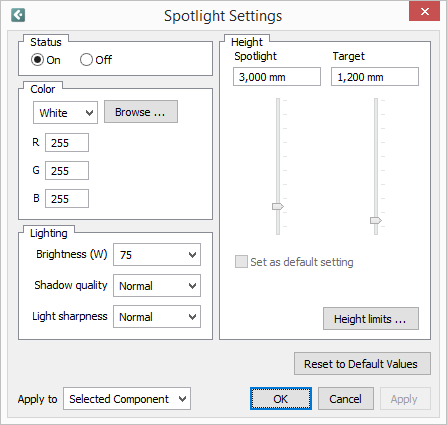Tick the Set as default setting checkbox

click(x=241, y=262)
